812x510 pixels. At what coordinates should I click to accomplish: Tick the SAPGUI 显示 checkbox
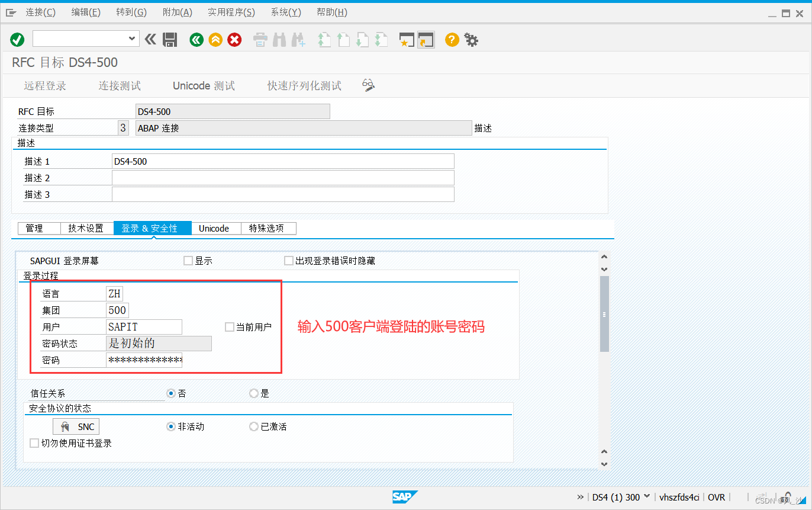(x=188, y=261)
